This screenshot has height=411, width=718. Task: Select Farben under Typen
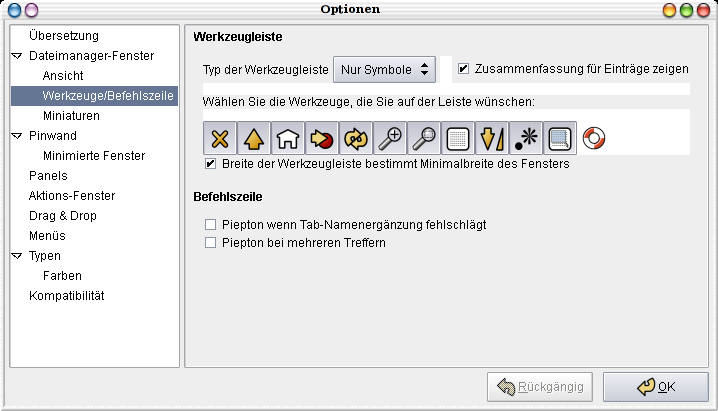[x=62, y=276]
